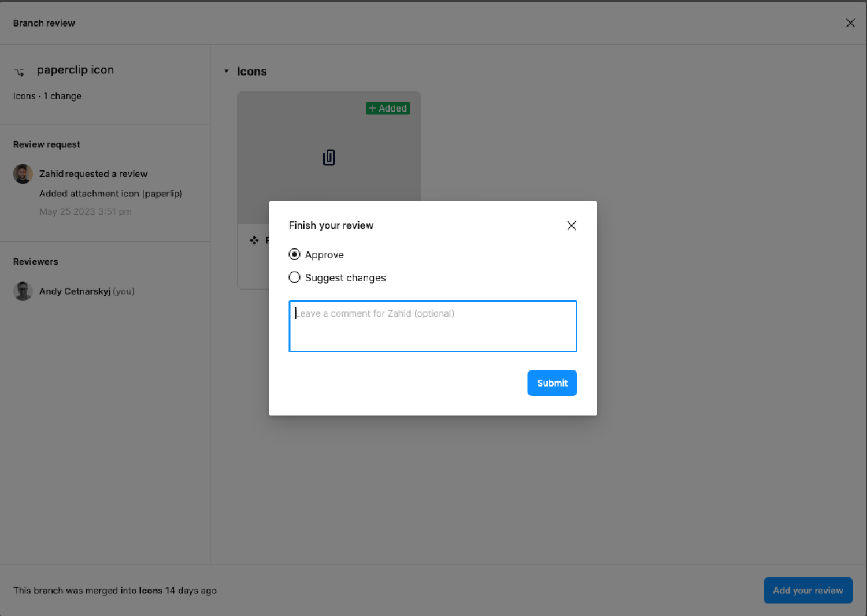The image size is (867, 616).
Task: Click inside the comment field for Zahid
Action: [432, 326]
